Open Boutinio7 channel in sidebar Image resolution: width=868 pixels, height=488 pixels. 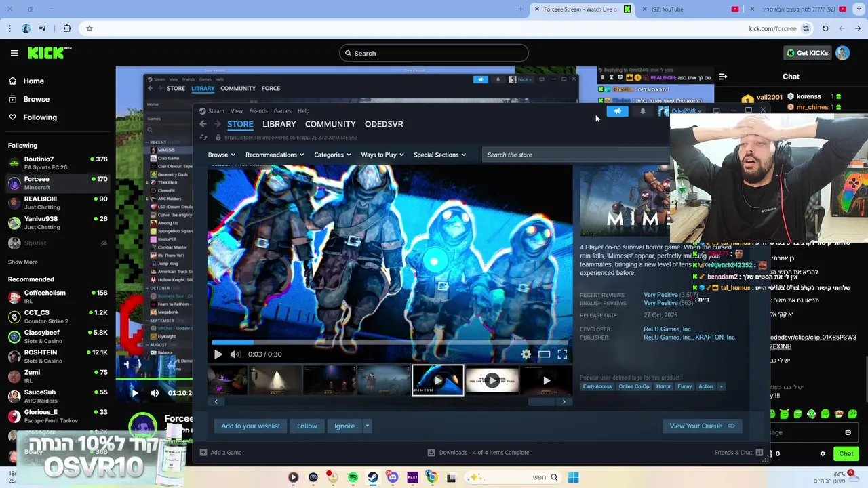pos(58,163)
